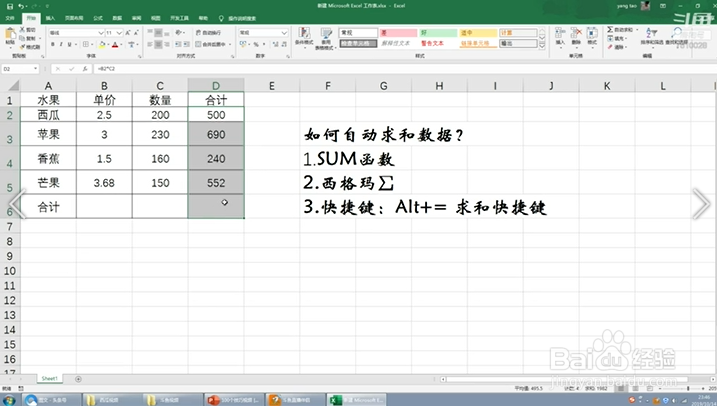Click the Insert function fx icon
Image resolution: width=717 pixels, height=406 pixels.
[x=85, y=69]
